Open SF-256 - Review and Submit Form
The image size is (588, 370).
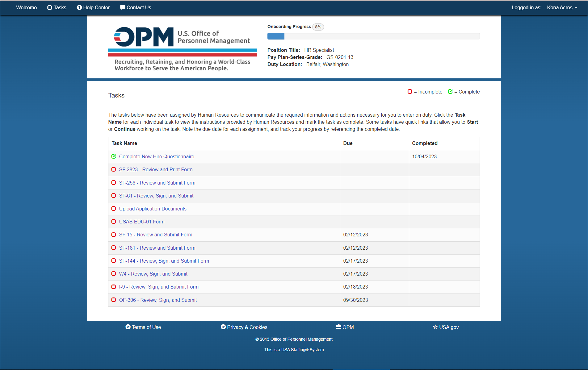pyautogui.click(x=157, y=183)
